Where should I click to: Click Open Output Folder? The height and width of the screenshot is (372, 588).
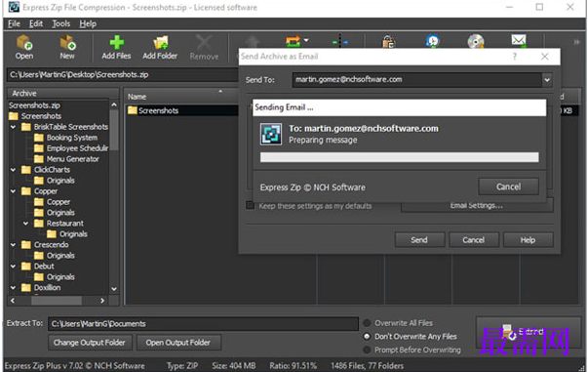(x=178, y=343)
